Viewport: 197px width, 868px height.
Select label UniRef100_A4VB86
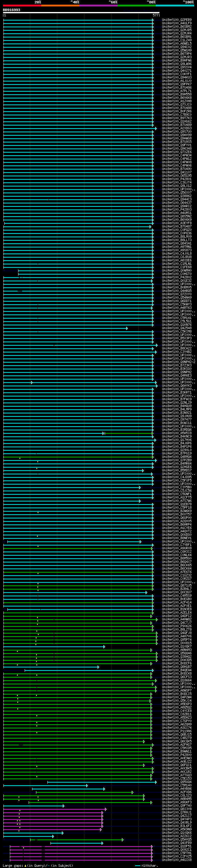pyautogui.click(x=176, y=789)
